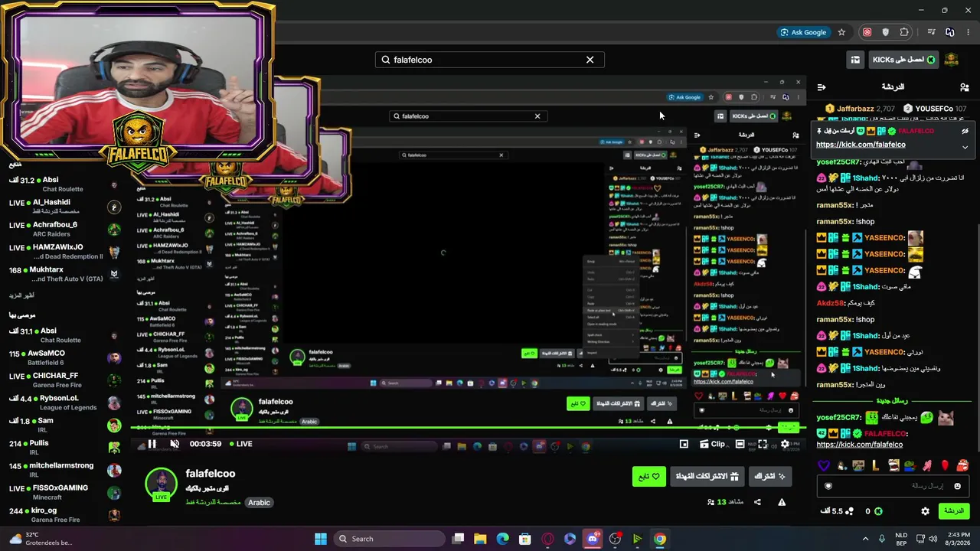Viewport: 980px width, 551px height.
Task: Collapse the chat panel
Action: pyautogui.click(x=822, y=87)
